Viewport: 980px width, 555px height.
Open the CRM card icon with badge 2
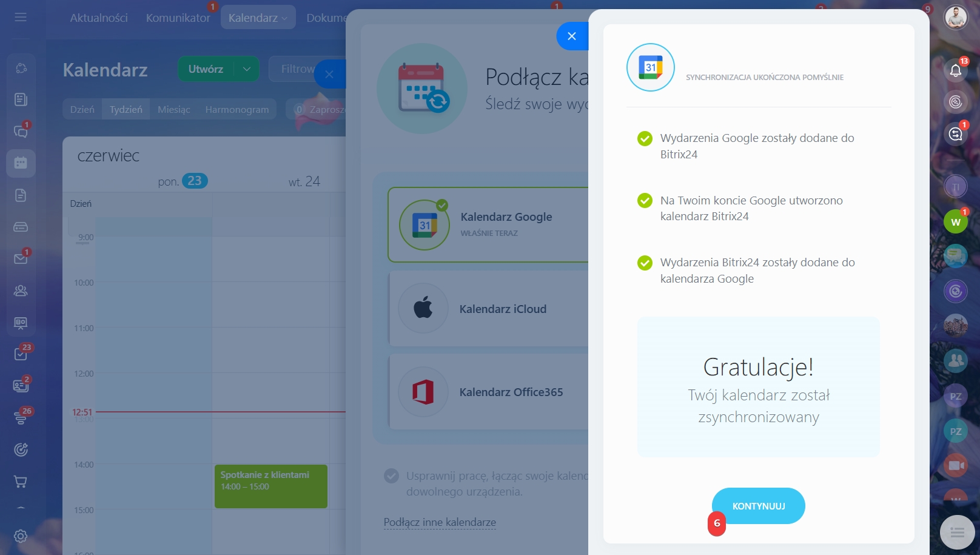pos(21,385)
